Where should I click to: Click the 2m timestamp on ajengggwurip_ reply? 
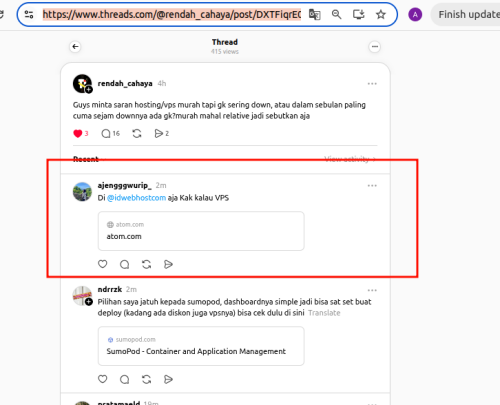tap(161, 185)
